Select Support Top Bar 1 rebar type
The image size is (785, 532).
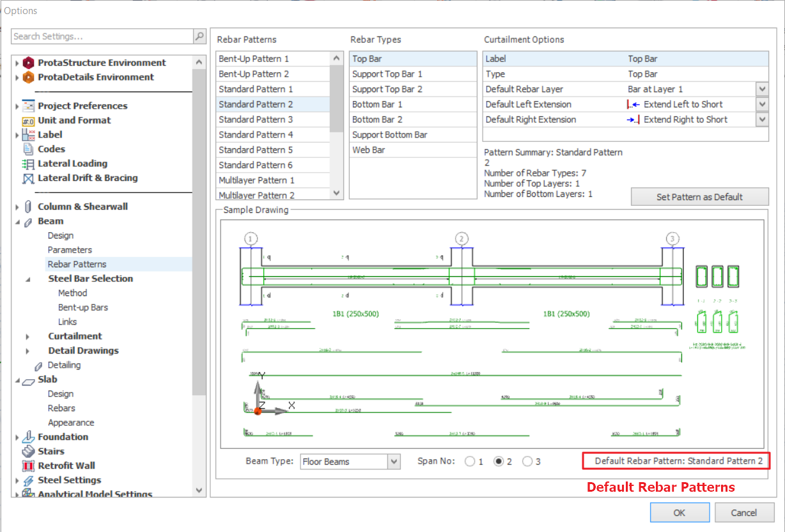[387, 74]
